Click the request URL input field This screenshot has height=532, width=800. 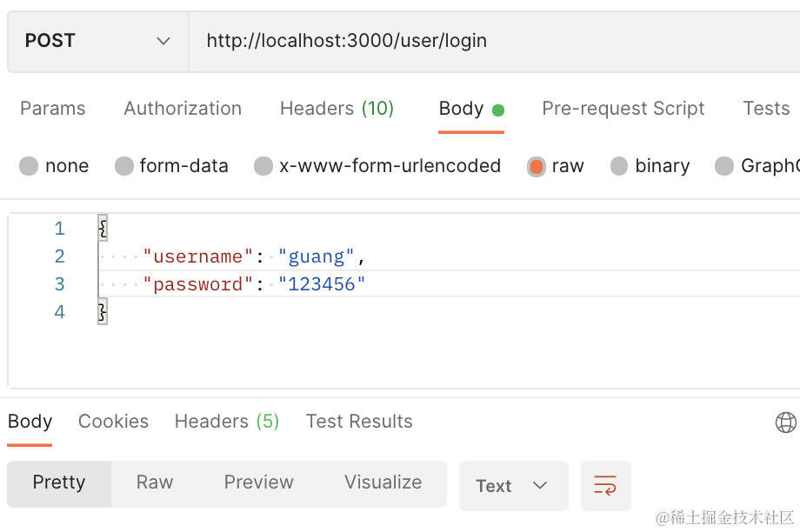[487, 41]
